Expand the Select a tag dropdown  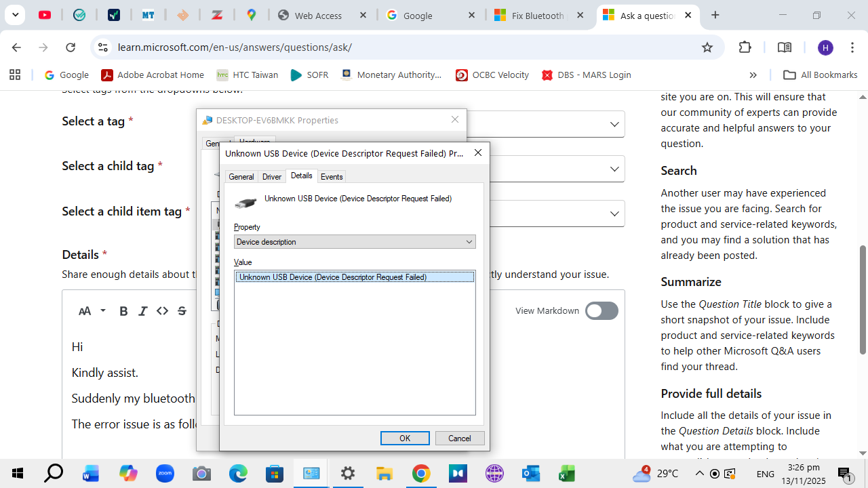click(614, 124)
